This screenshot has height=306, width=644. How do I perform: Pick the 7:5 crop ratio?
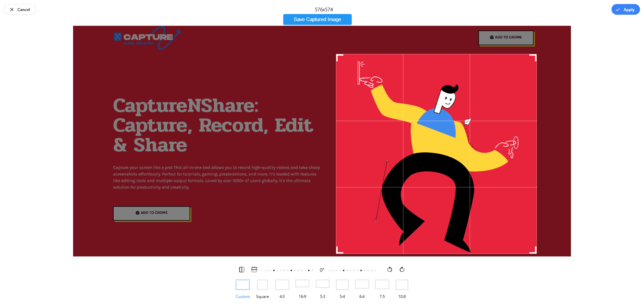pos(382,285)
